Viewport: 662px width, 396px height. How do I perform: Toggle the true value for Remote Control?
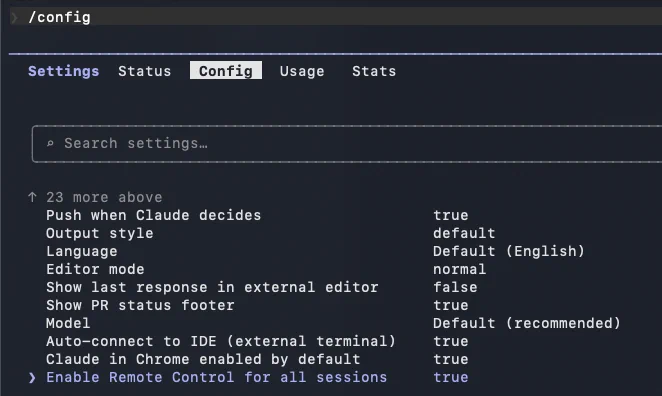pos(450,377)
